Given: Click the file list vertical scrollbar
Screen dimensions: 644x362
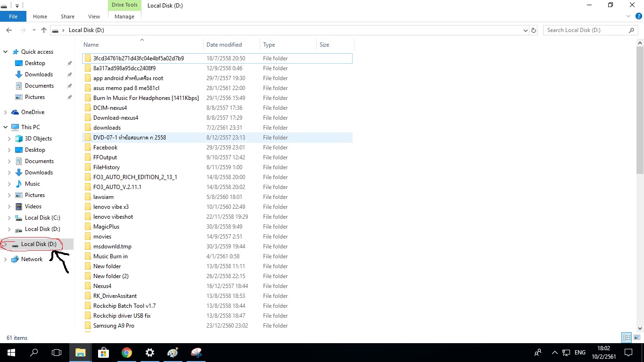Looking at the screenshot, I should pyautogui.click(x=640, y=109).
